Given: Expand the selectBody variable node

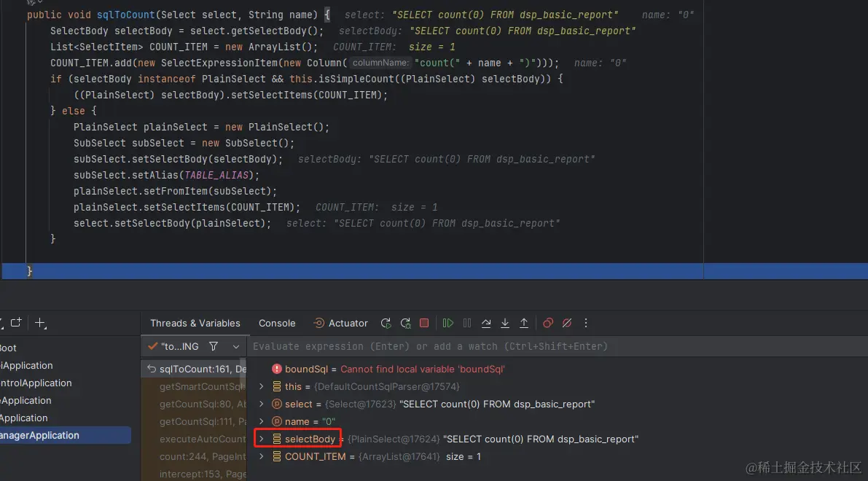Looking at the screenshot, I should tap(262, 439).
